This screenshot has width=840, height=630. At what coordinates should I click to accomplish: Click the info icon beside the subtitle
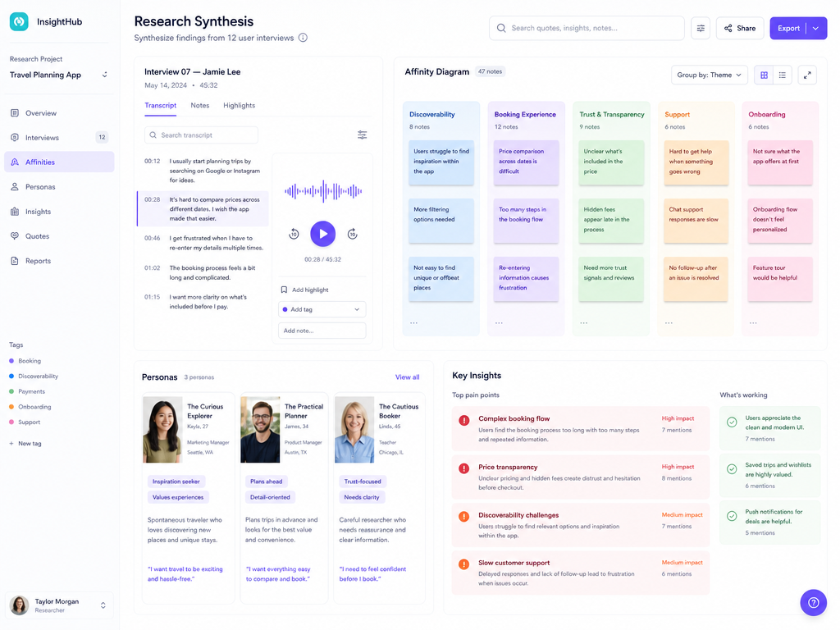click(304, 38)
